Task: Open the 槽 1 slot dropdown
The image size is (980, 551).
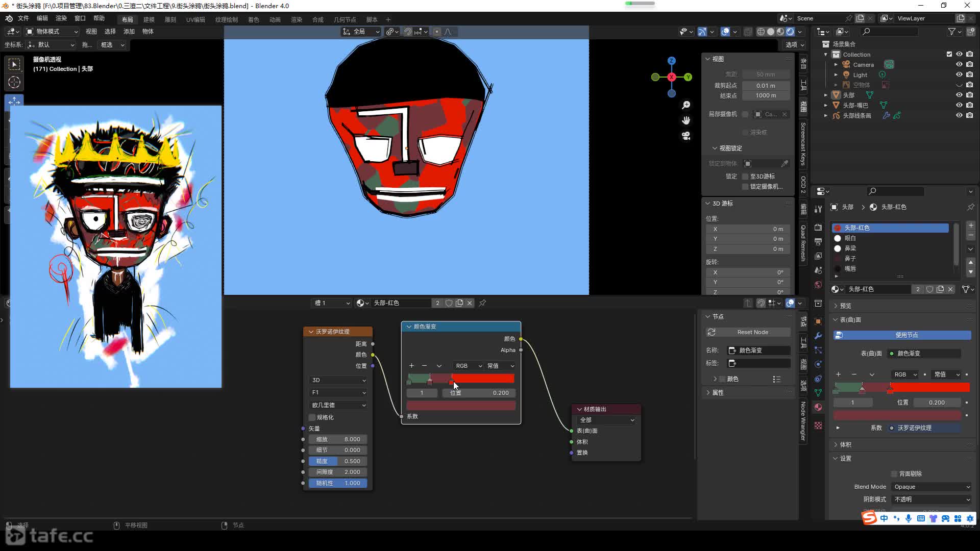Action: (332, 303)
